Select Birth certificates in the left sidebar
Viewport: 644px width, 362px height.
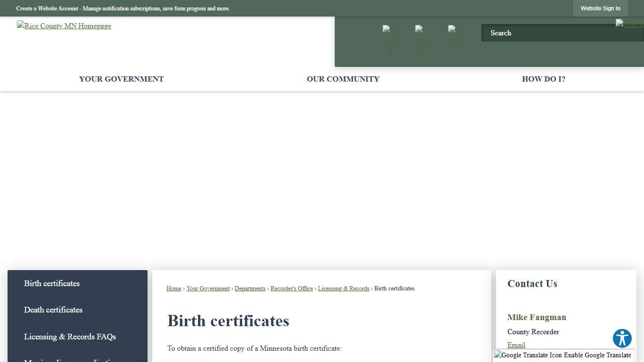[x=51, y=283]
